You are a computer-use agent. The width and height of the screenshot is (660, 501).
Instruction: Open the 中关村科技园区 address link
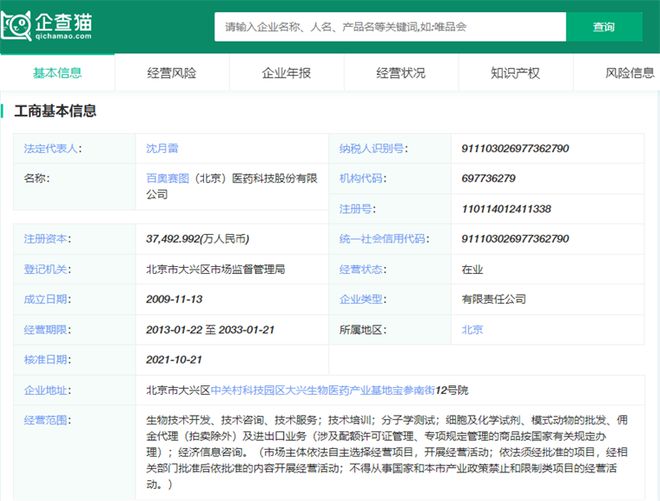pyautogui.click(x=322, y=390)
